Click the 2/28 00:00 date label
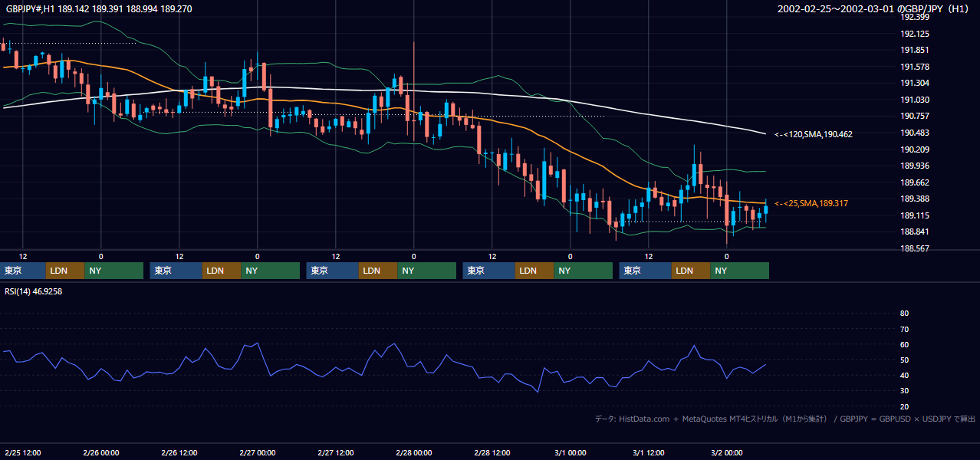The width and height of the screenshot is (980, 460). pyautogui.click(x=414, y=453)
